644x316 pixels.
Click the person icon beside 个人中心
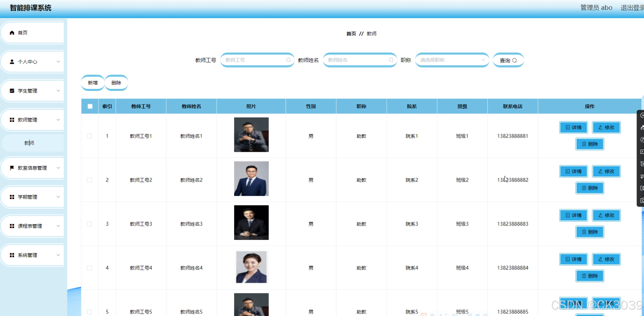[x=12, y=62]
